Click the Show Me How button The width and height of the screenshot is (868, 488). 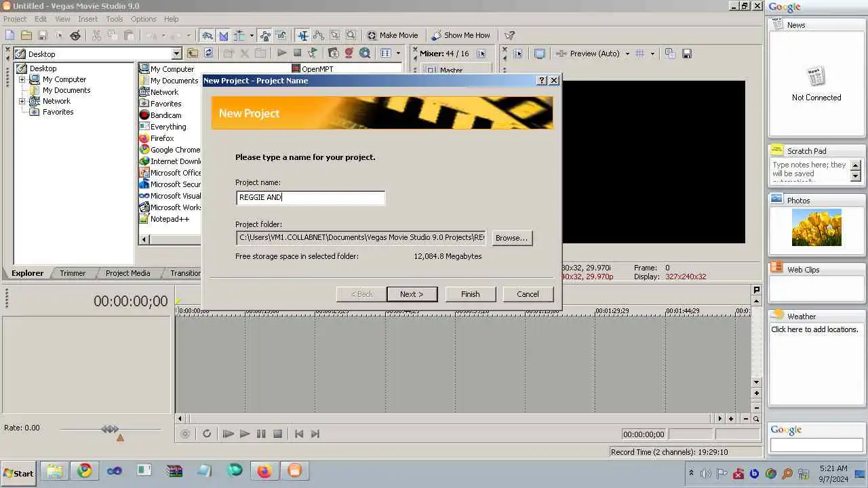point(460,35)
